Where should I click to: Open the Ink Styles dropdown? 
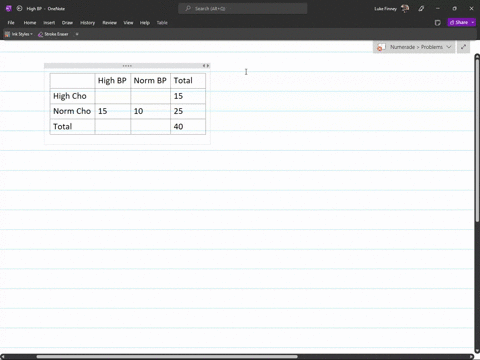[19, 34]
